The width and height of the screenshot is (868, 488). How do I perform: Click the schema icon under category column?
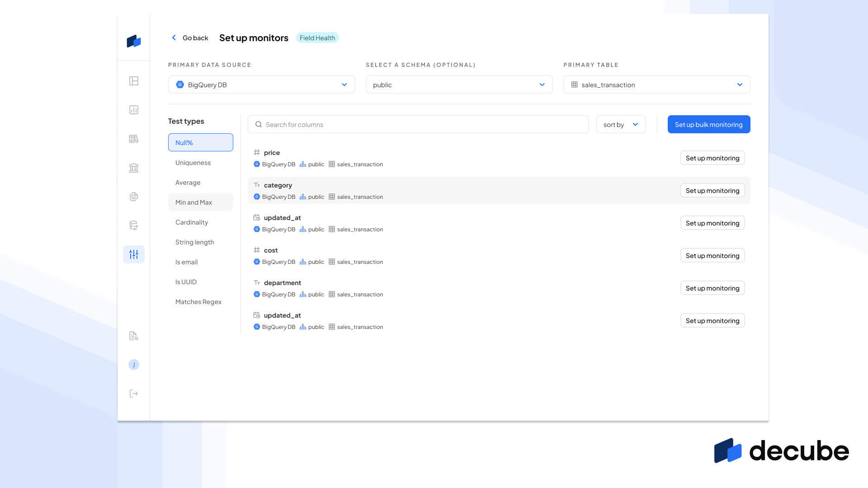(303, 197)
